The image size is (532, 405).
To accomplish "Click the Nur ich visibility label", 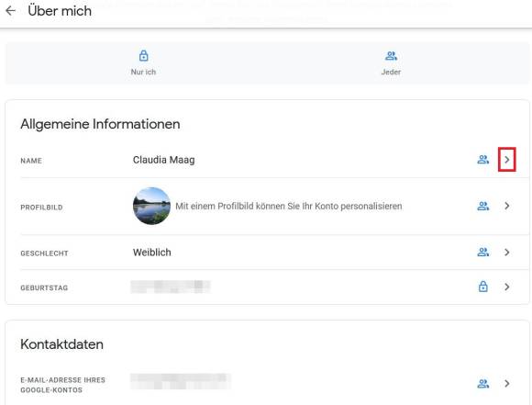I will pyautogui.click(x=143, y=72).
